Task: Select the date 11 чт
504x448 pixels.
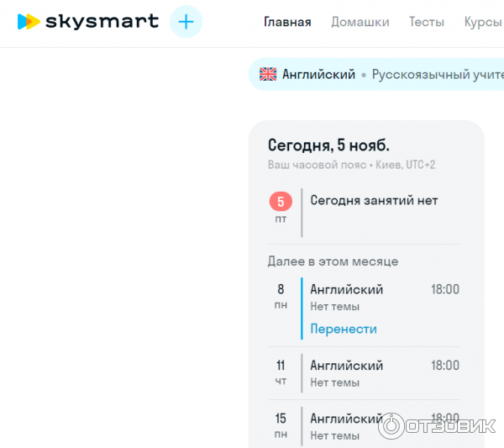Action: tap(281, 372)
